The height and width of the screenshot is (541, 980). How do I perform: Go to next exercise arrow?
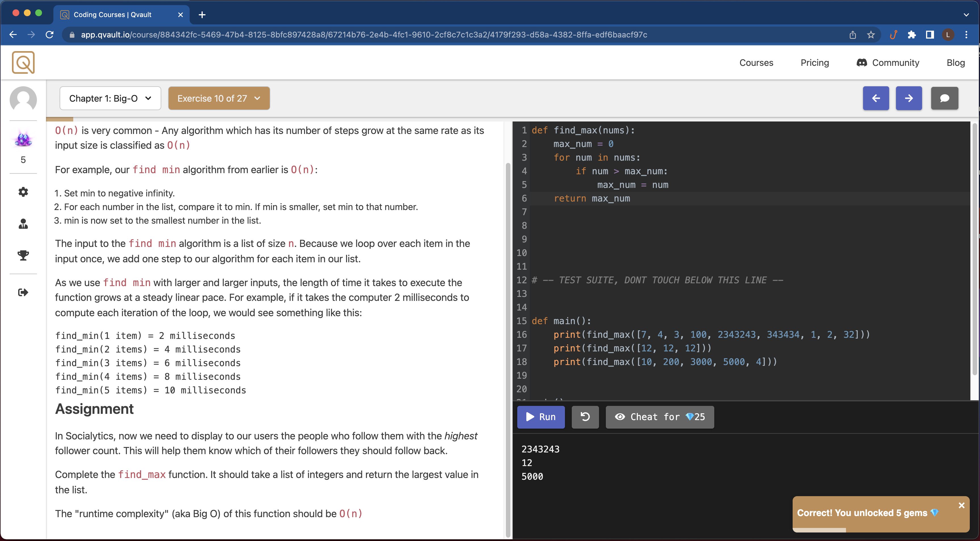(908, 98)
